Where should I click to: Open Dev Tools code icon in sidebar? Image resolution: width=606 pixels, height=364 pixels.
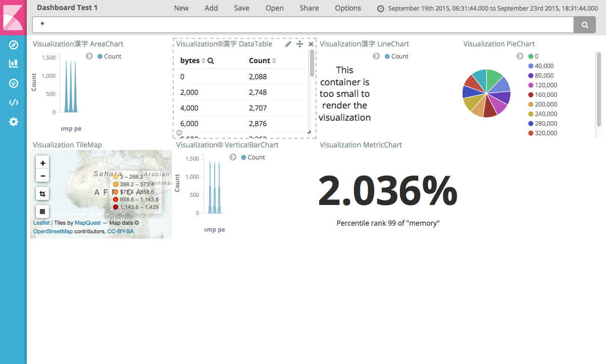pyautogui.click(x=14, y=102)
